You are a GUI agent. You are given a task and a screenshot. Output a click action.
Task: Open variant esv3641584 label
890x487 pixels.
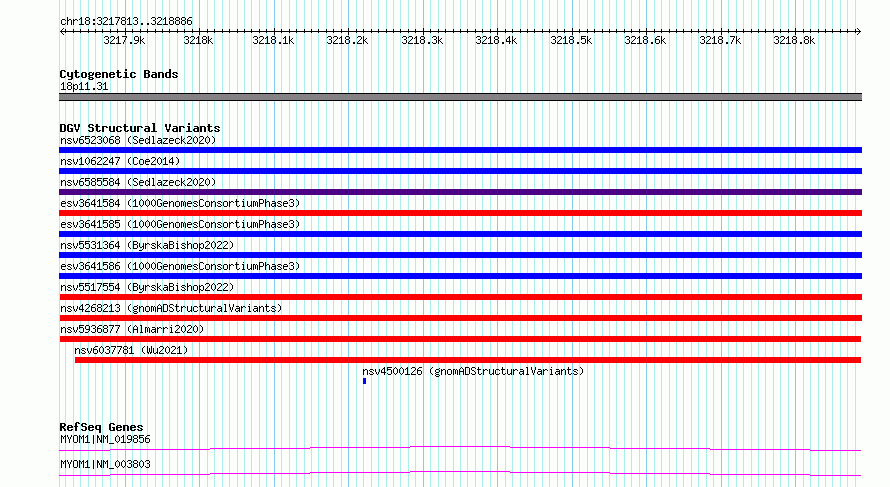click(x=180, y=203)
